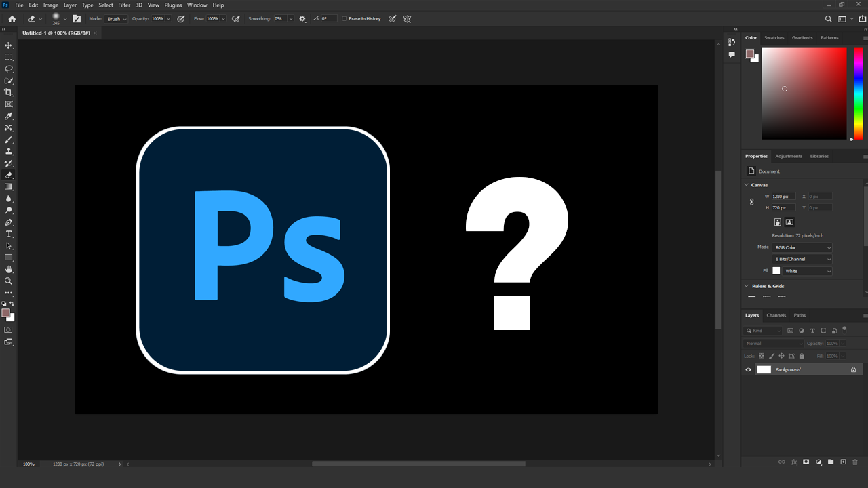Viewport: 868px width, 488px height.
Task: Open smoothing options gear icon
Action: pos(302,19)
